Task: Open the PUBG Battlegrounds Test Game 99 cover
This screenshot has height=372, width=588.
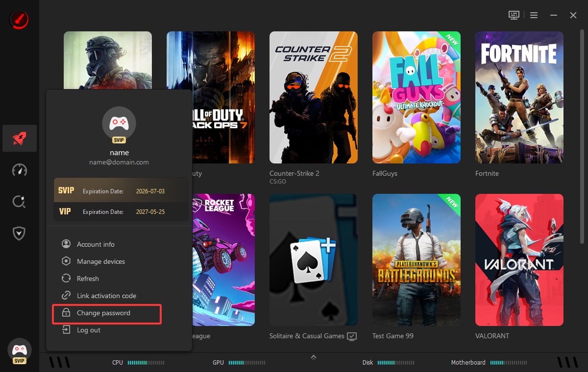Action: 416,260
